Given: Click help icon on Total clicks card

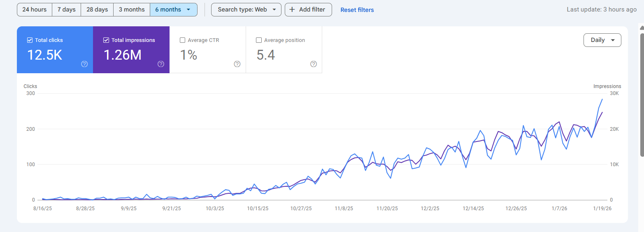Looking at the screenshot, I should (x=84, y=64).
